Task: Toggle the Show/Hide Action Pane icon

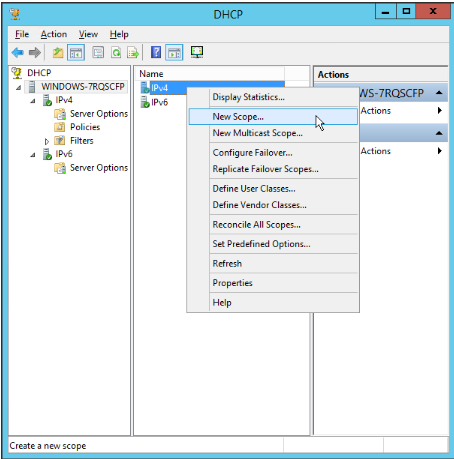Action: [174, 53]
